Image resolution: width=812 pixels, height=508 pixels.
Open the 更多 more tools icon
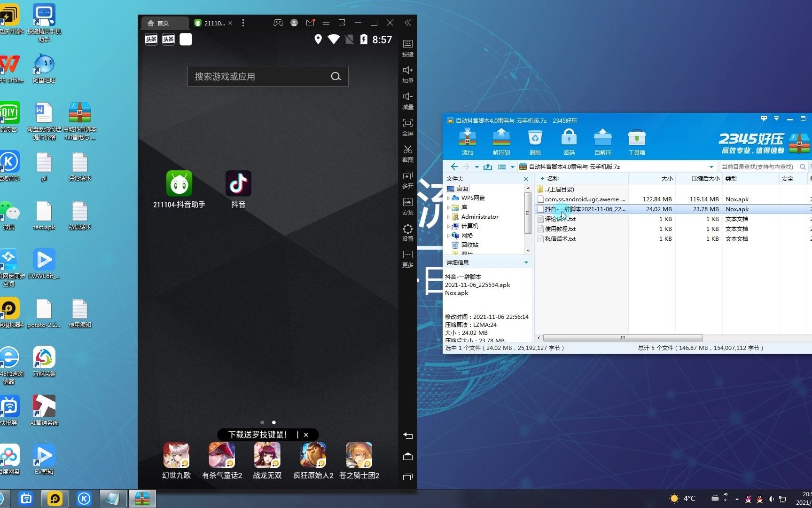[407, 254]
